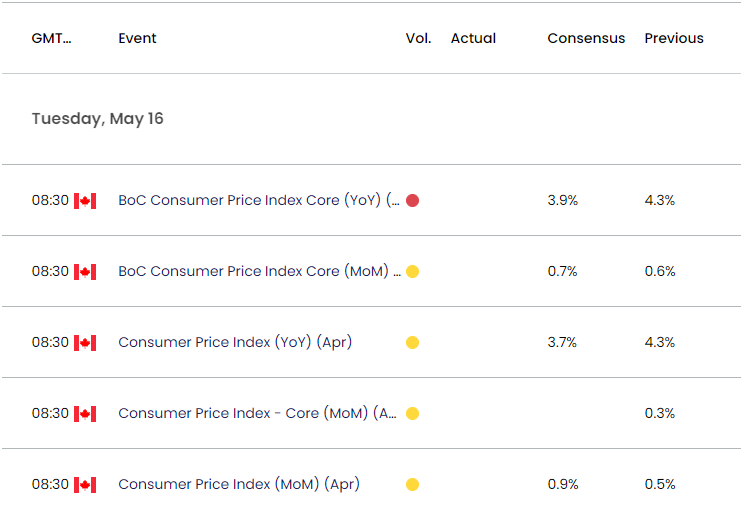Click yellow volatility dot for CPI YoY
The image size is (742, 518).
click(412, 343)
